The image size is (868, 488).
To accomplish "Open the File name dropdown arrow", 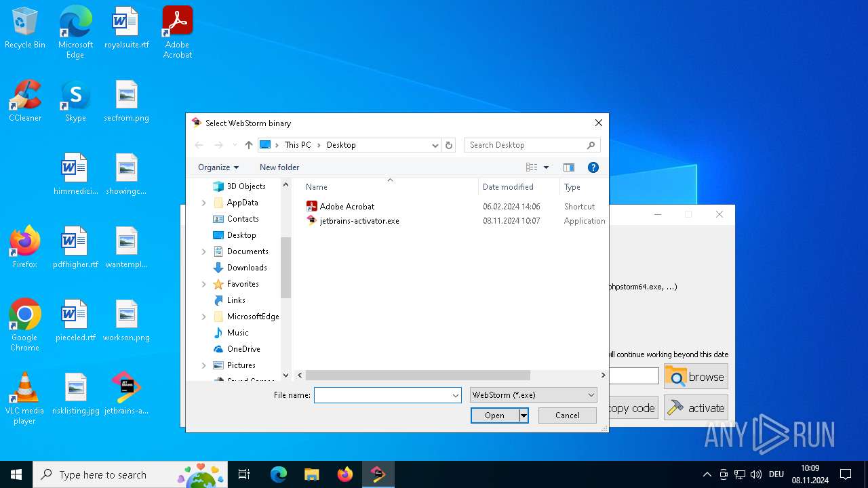I will (456, 395).
